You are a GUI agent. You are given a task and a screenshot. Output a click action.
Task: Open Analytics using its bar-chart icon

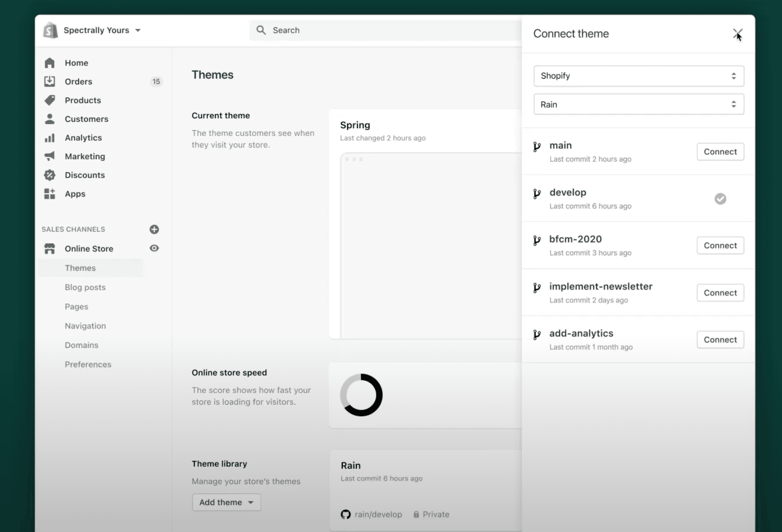click(x=50, y=137)
